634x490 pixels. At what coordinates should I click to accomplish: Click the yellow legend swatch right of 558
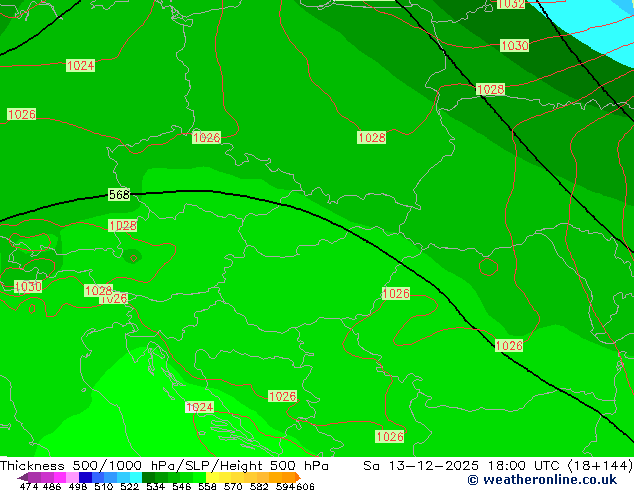[x=212, y=477]
